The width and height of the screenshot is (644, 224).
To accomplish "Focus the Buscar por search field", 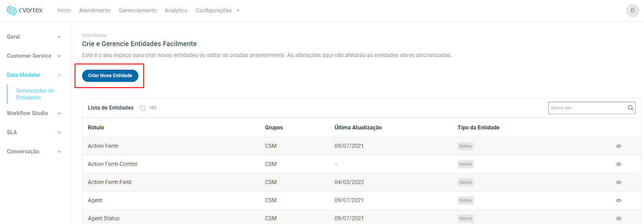I will (x=588, y=108).
